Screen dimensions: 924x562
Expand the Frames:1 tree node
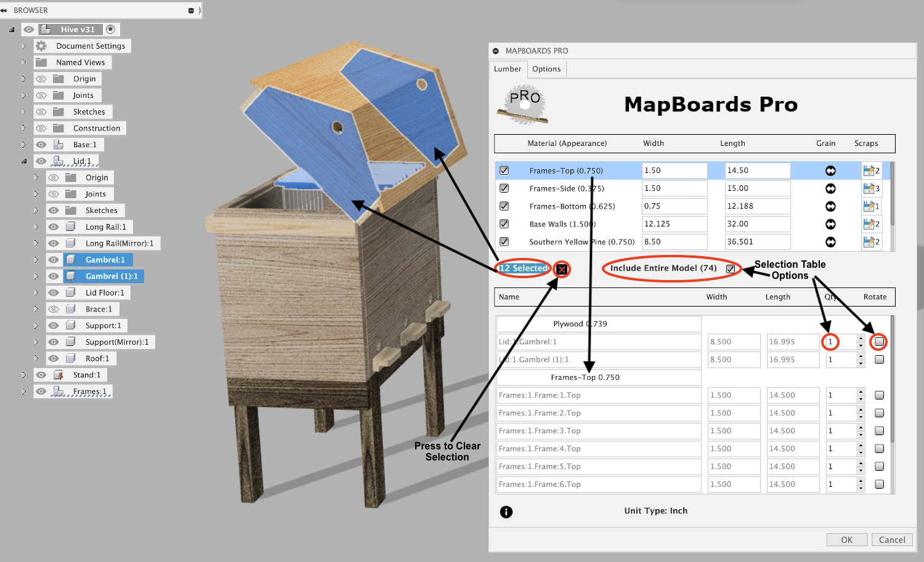click(x=23, y=391)
